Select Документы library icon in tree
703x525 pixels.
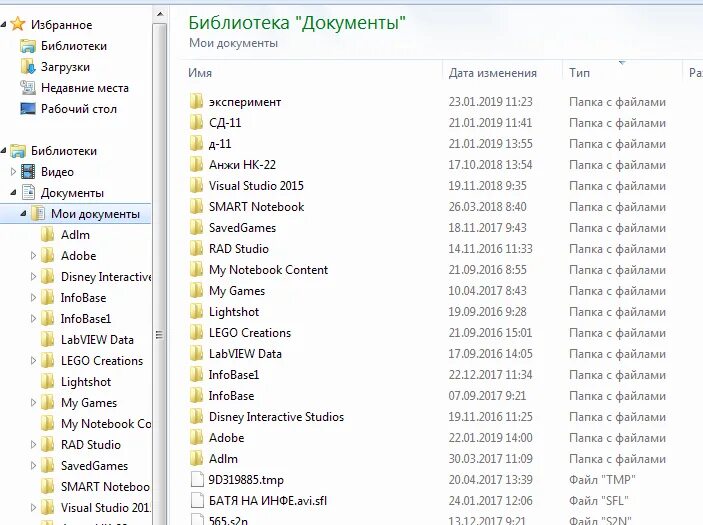28,192
